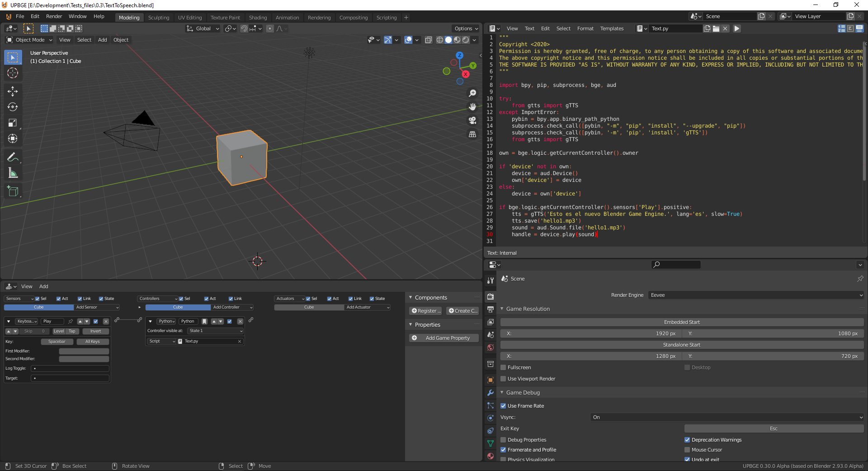Open the Window menu
This screenshot has height=471, width=868.
pyautogui.click(x=77, y=16)
